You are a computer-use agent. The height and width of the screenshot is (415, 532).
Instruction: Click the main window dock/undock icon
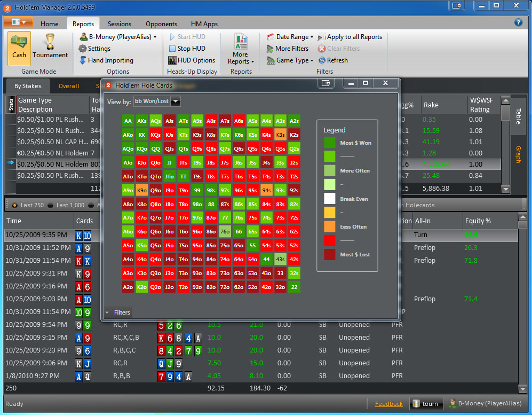[457, 5]
